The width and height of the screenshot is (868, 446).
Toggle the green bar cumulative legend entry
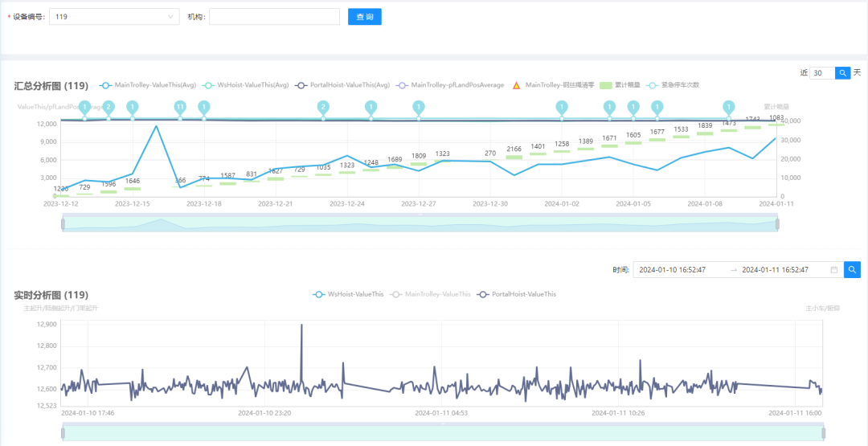tap(620, 85)
